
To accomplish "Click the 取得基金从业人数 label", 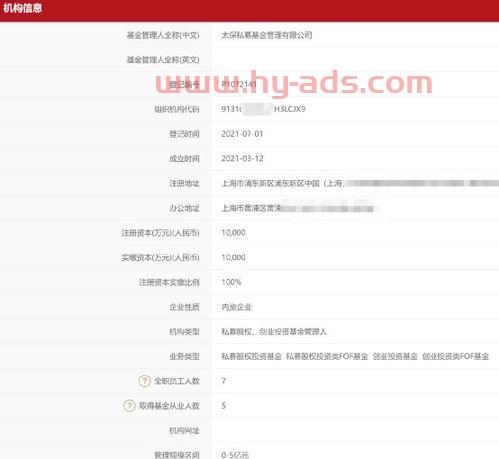I will tap(169, 406).
